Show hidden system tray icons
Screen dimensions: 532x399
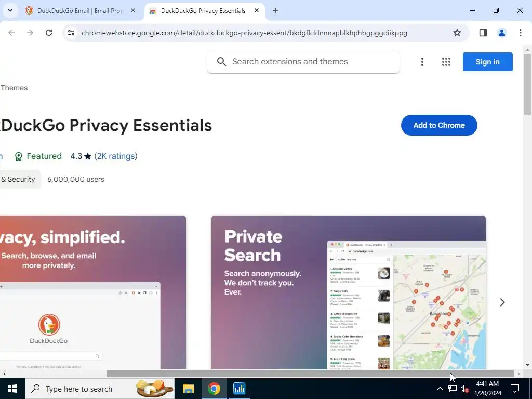tap(440, 389)
